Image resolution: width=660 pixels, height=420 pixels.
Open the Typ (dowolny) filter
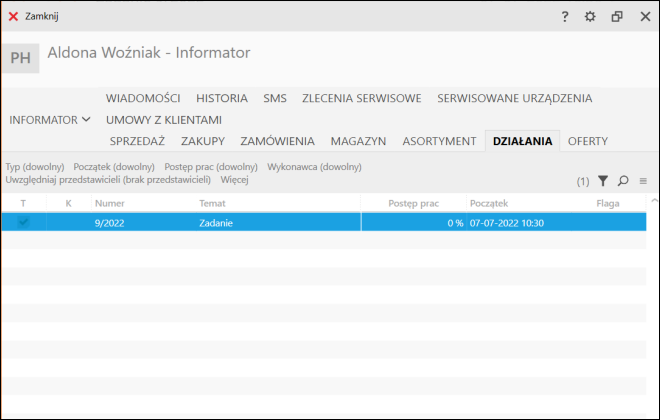pyautogui.click(x=35, y=167)
